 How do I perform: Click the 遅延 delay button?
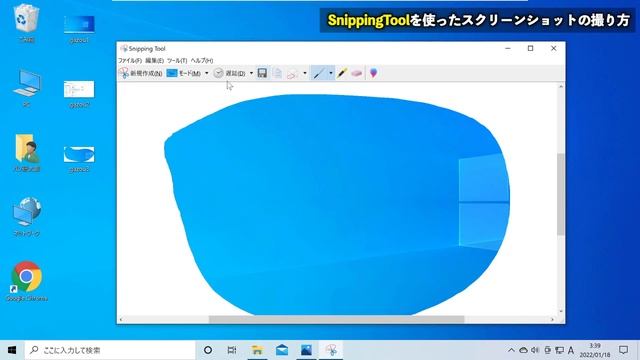click(230, 73)
